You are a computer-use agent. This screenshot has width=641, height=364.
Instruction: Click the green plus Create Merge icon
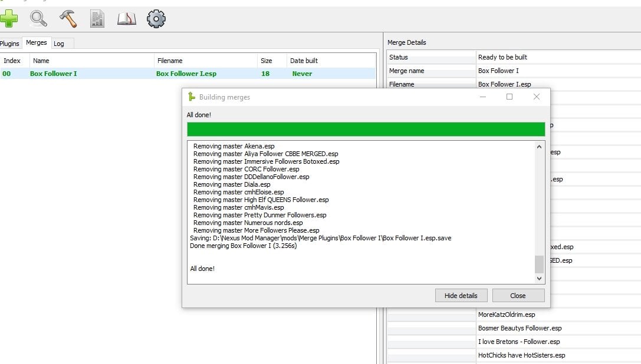pyautogui.click(x=9, y=19)
